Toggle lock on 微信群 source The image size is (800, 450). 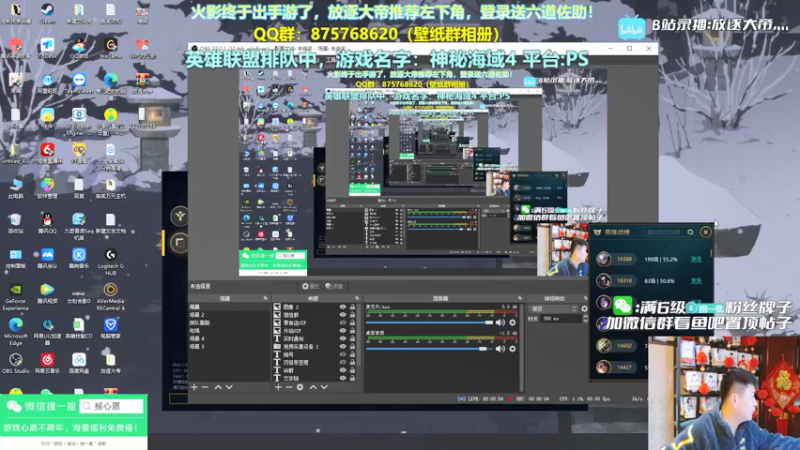352,315
